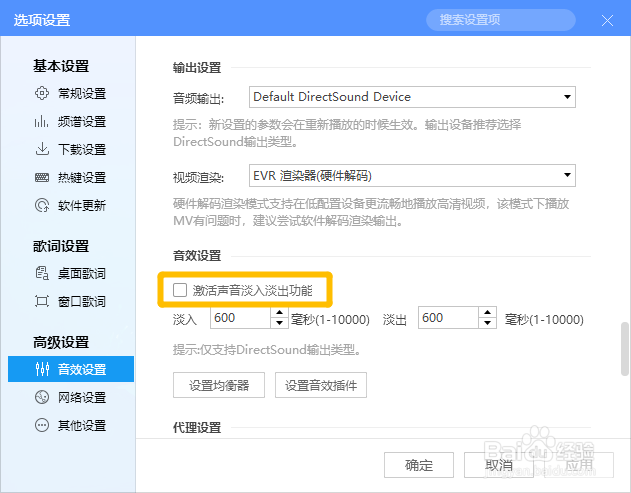Click the vertical scrollbar thumb
This screenshot has height=493, width=631.
625,349
